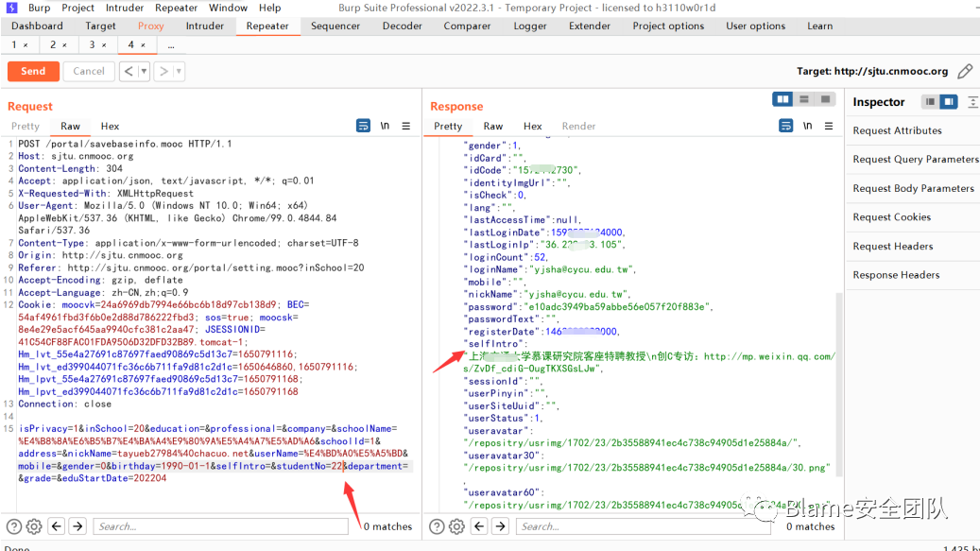Expand Request Cookies section

pyautogui.click(x=892, y=216)
